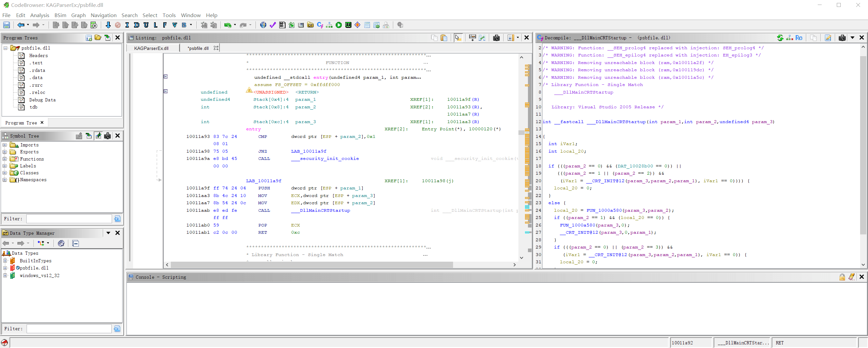Image resolution: width=868 pixels, height=348 pixels.
Task: Expand the Functions node in Symbol Tree
Action: (x=5, y=159)
